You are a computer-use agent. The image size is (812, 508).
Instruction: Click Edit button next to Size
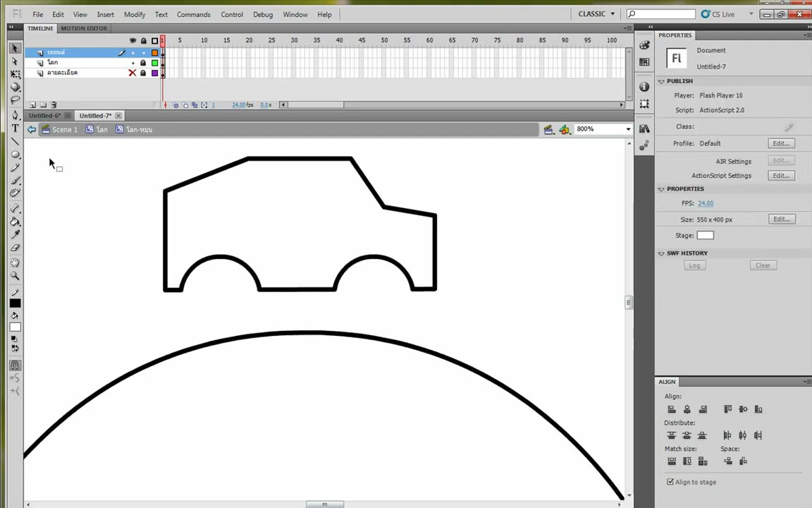[x=782, y=219]
